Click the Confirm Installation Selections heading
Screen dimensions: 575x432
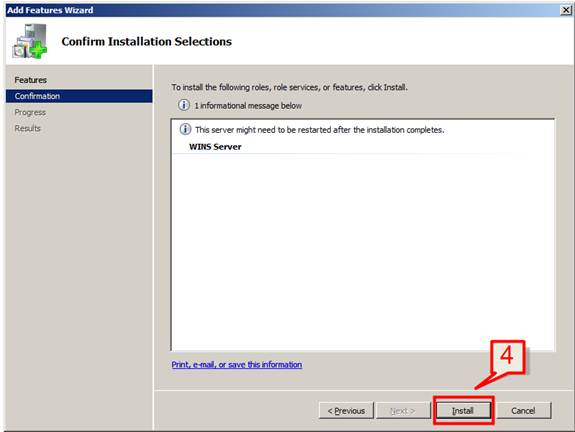(147, 41)
